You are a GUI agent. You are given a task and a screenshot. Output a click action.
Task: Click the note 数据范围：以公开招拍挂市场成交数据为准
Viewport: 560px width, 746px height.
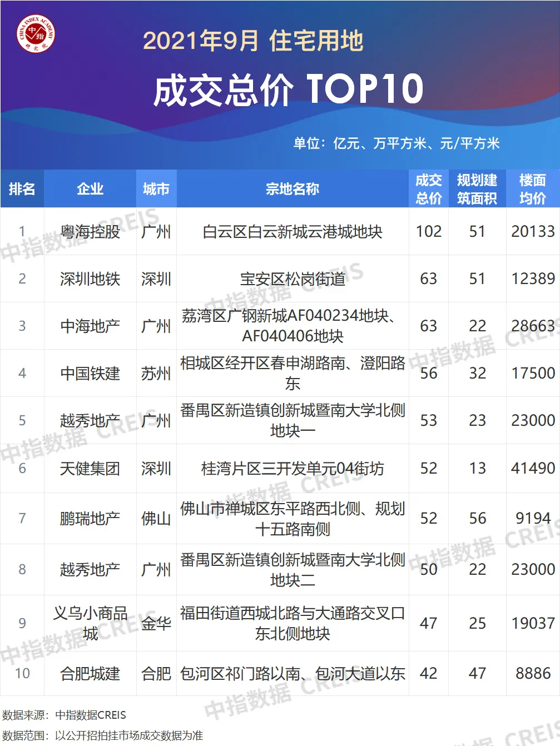coord(102,735)
